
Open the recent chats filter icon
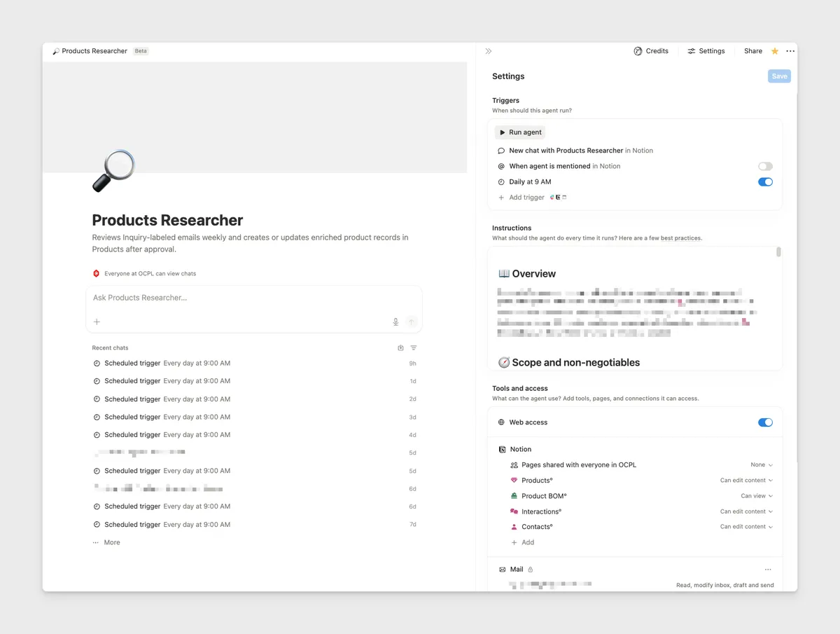point(414,348)
